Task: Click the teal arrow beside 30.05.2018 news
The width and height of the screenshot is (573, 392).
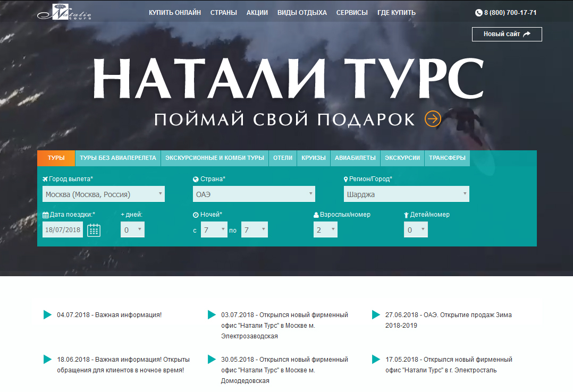Action: click(x=212, y=360)
